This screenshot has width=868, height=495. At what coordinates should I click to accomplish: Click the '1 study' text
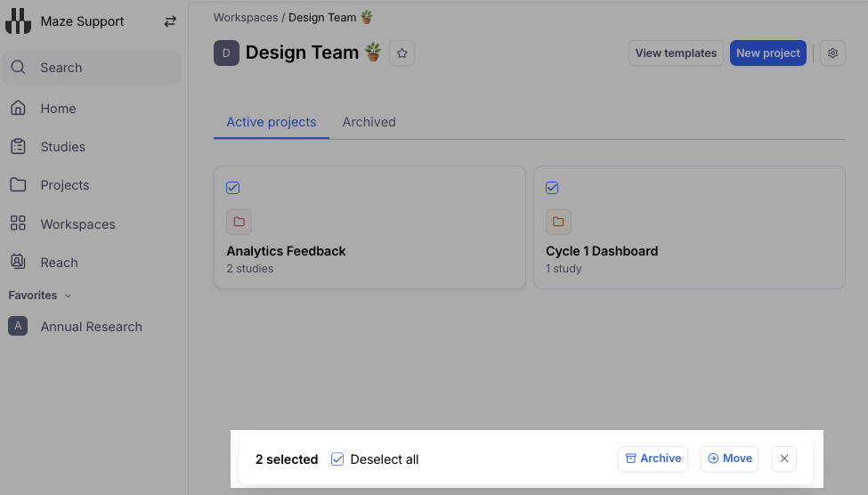[564, 269]
